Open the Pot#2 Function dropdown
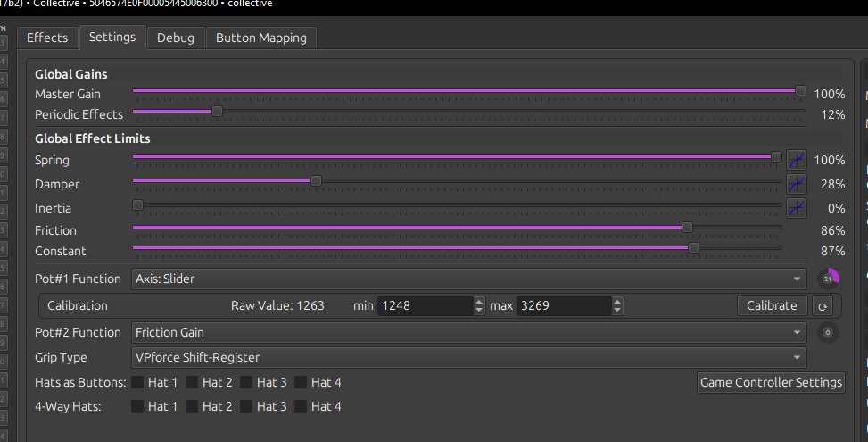 pyautogui.click(x=468, y=332)
